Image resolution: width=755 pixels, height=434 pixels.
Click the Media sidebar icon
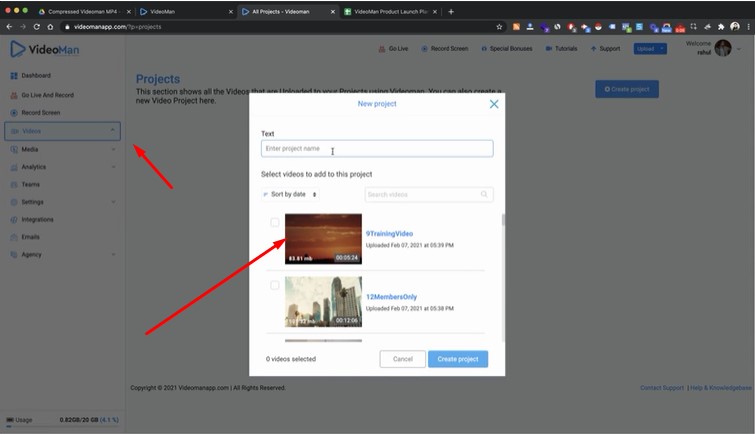click(13, 149)
